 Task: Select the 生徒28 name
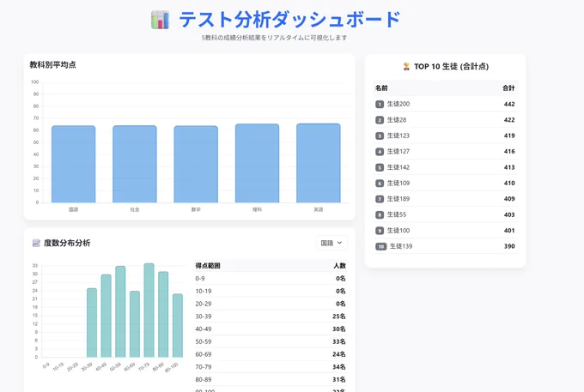[x=397, y=120]
